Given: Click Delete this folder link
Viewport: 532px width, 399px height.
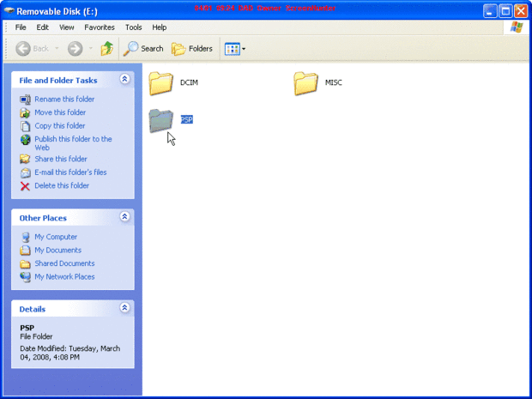Looking at the screenshot, I should click(62, 185).
